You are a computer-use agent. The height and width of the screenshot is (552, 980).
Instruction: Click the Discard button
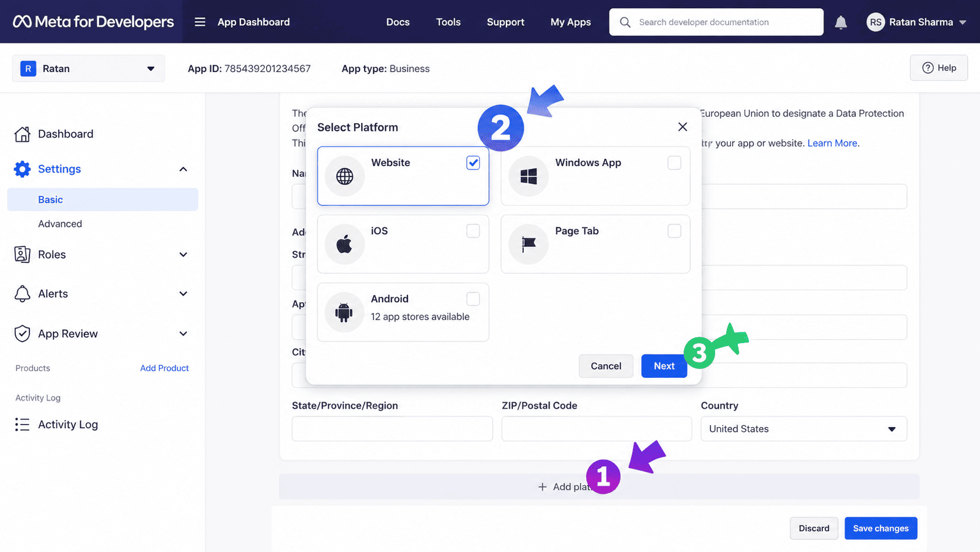[x=814, y=529]
